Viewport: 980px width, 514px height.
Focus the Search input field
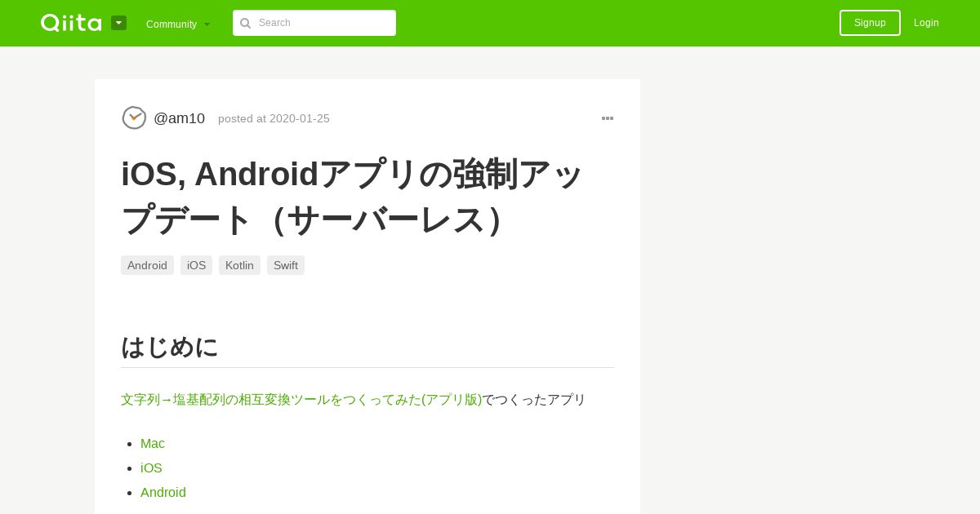click(314, 23)
